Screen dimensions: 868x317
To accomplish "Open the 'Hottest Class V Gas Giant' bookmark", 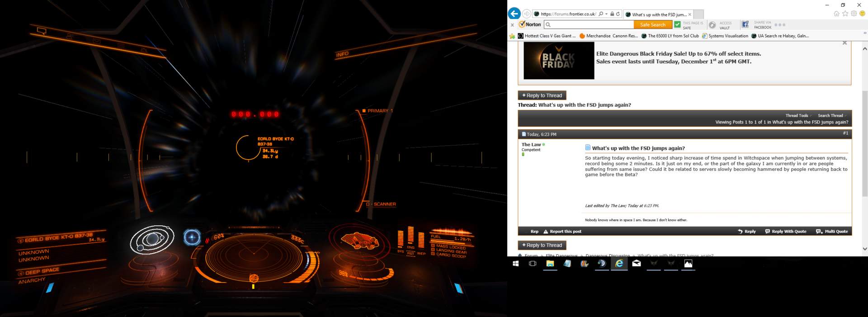I will click(x=547, y=36).
